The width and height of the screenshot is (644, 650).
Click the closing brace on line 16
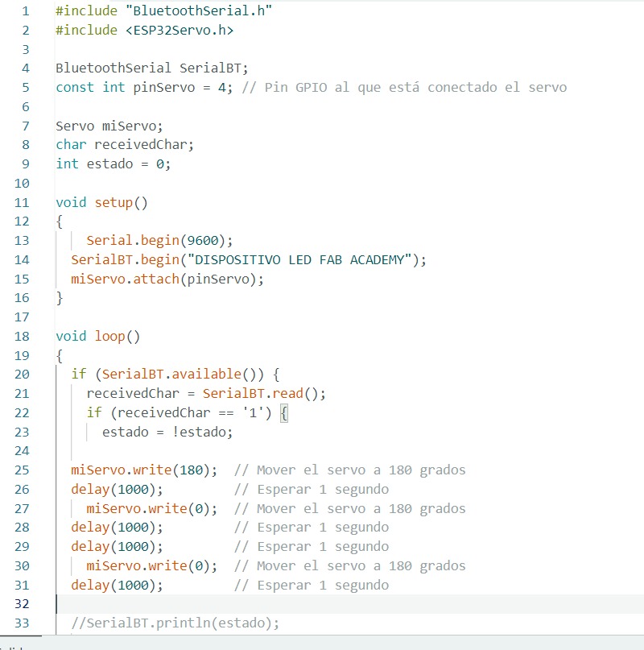click(60, 298)
